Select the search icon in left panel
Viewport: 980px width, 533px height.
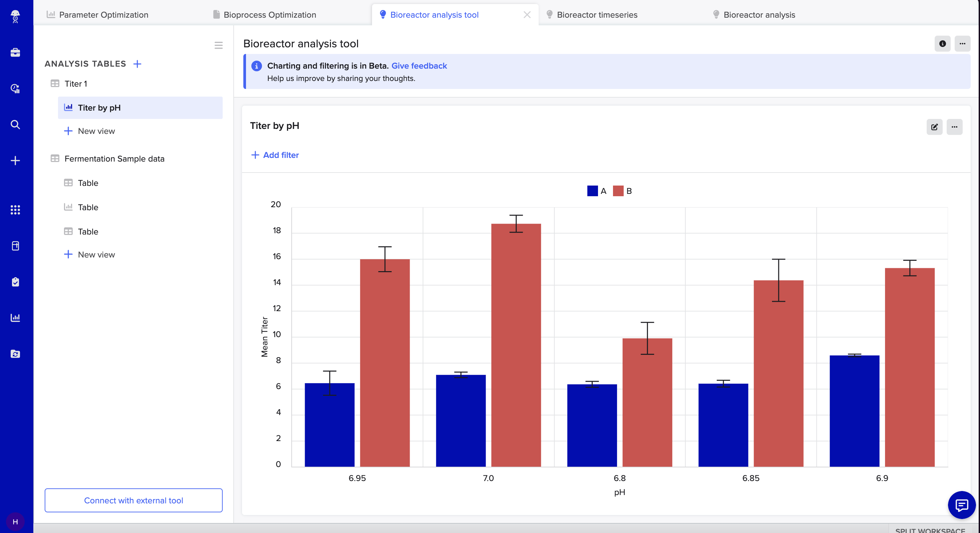click(16, 125)
